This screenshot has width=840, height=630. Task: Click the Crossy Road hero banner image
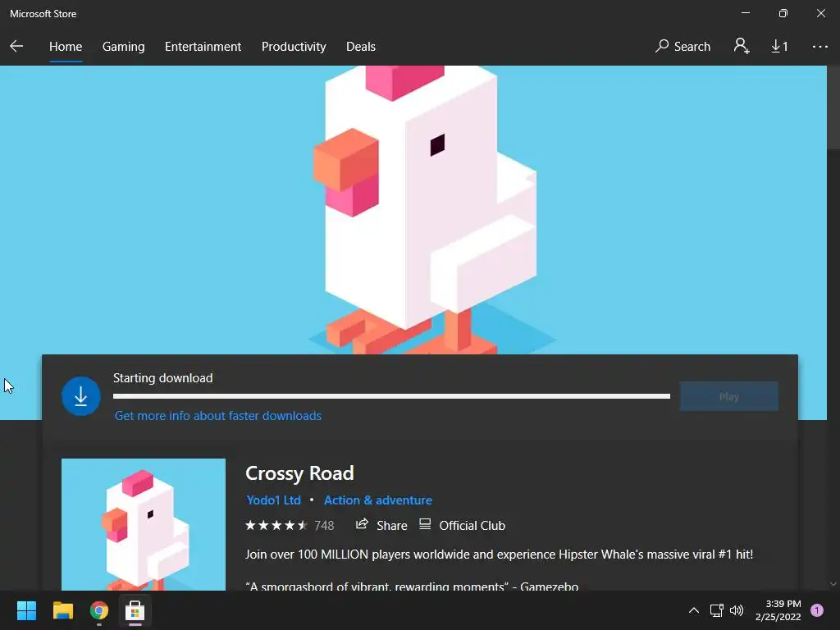pos(413,209)
